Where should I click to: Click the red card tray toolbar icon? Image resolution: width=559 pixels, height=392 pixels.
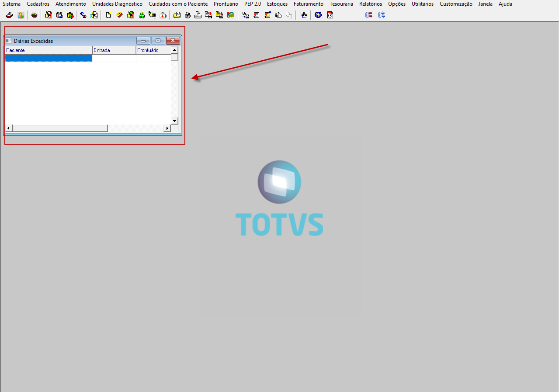coord(9,15)
